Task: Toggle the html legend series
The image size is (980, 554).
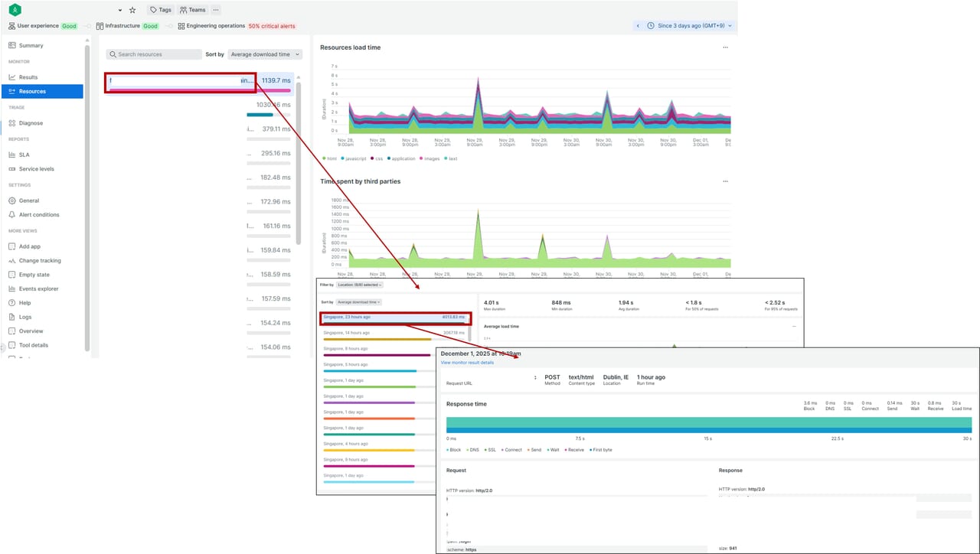Action: coord(329,158)
